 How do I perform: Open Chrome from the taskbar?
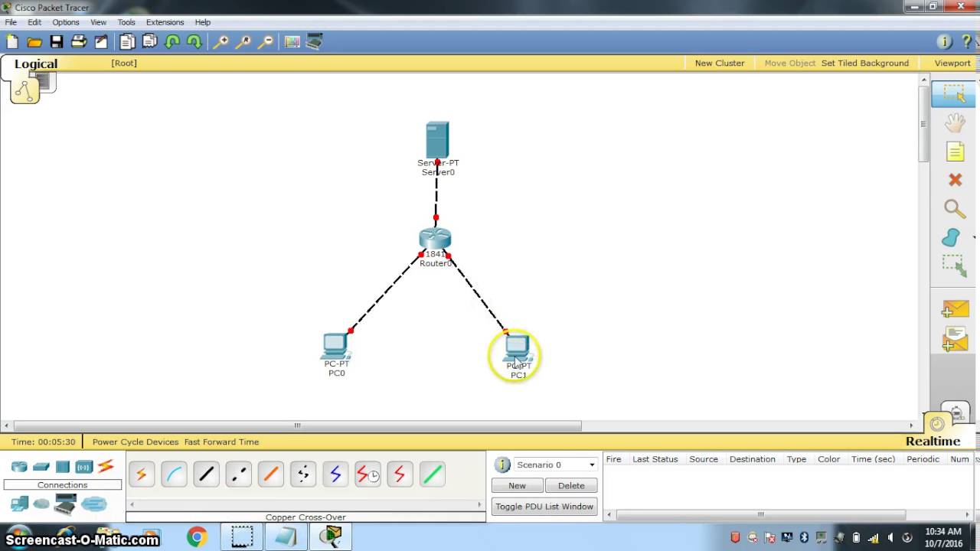tap(197, 537)
